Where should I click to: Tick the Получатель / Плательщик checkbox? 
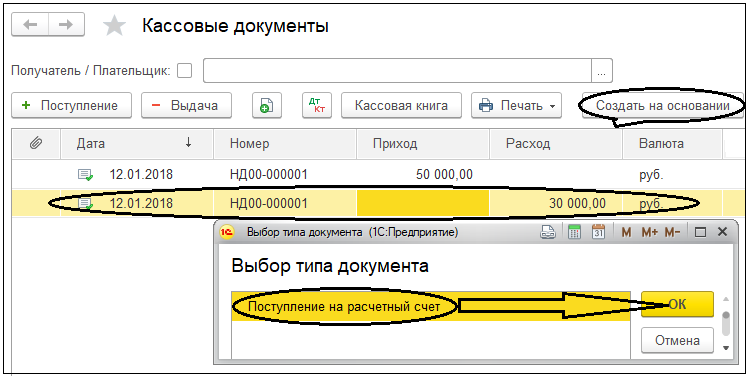tap(185, 70)
